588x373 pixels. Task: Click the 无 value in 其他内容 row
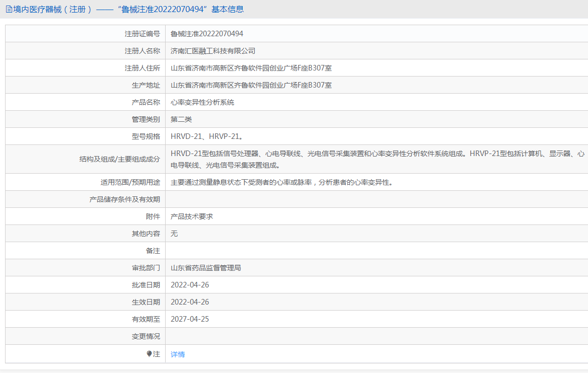[174, 234]
